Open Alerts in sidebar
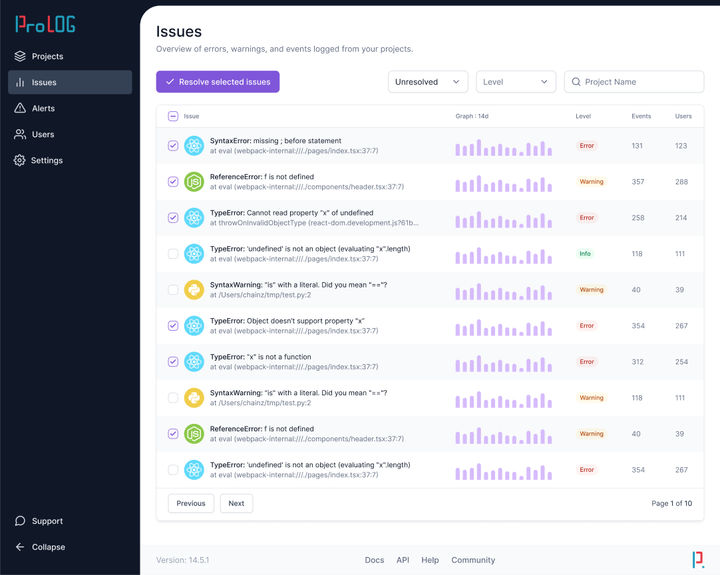This screenshot has width=720, height=575. 70,108
